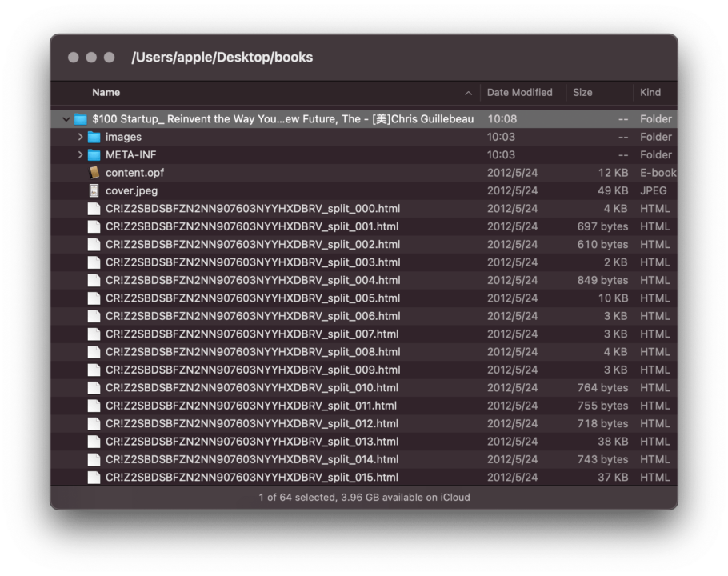Viewport: 728px width, 576px height.
Task: Select the split_006.html file name
Action: [253, 316]
